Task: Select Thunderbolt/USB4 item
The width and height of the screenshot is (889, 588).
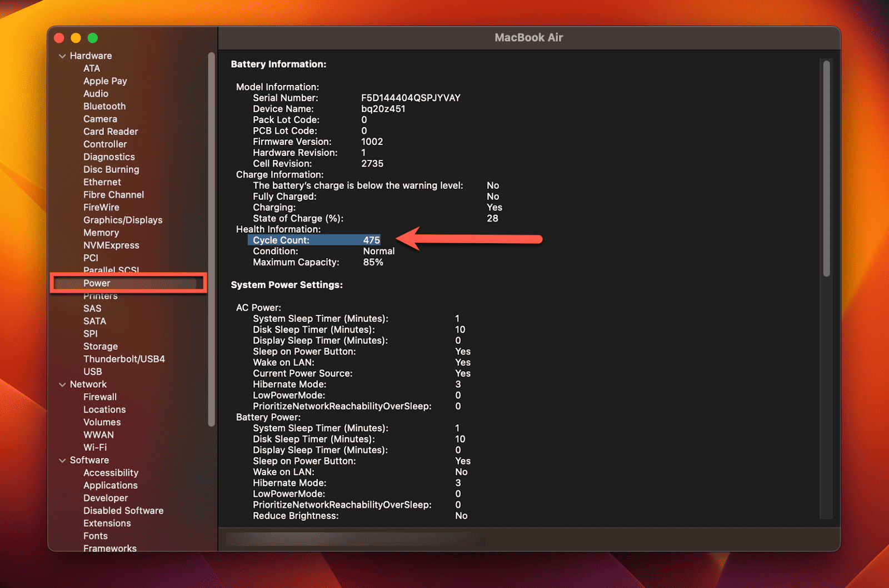Action: click(x=124, y=359)
